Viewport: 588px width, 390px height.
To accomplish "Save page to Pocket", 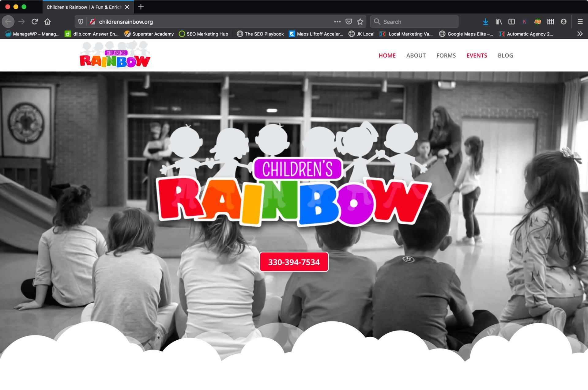I will tap(349, 22).
